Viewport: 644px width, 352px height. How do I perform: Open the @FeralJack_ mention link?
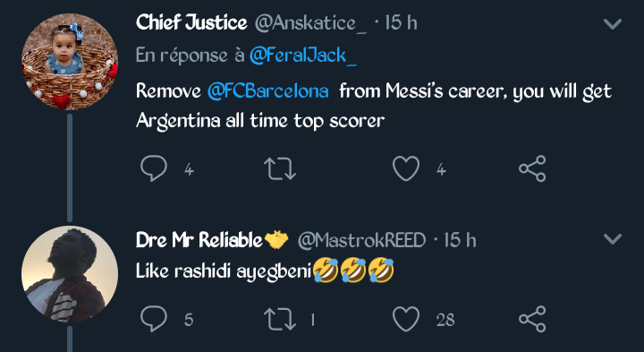click(303, 56)
